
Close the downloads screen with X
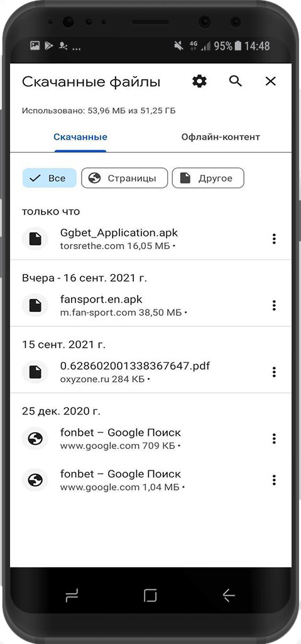click(271, 81)
